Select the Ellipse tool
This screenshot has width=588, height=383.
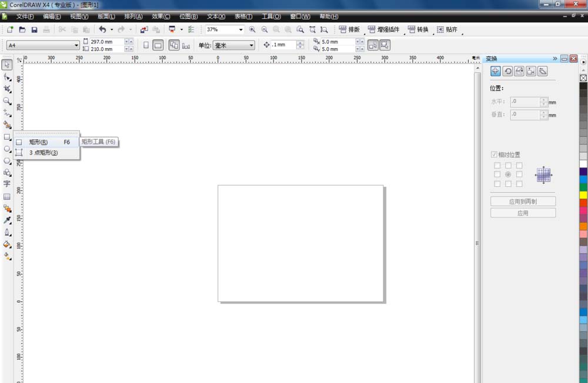[6, 149]
